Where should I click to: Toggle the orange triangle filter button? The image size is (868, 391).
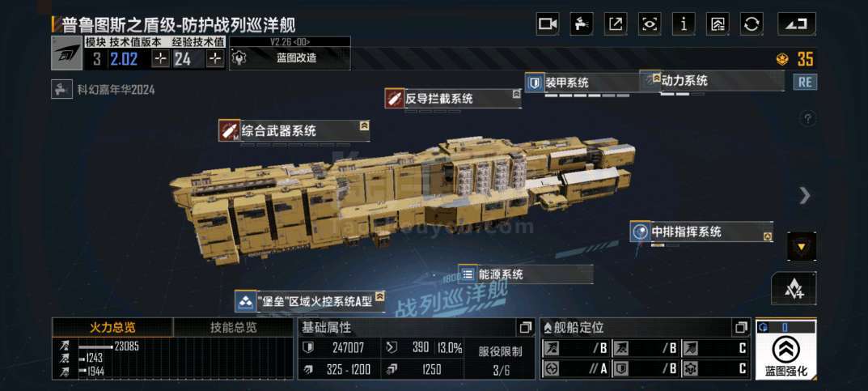pyautogui.click(x=802, y=246)
